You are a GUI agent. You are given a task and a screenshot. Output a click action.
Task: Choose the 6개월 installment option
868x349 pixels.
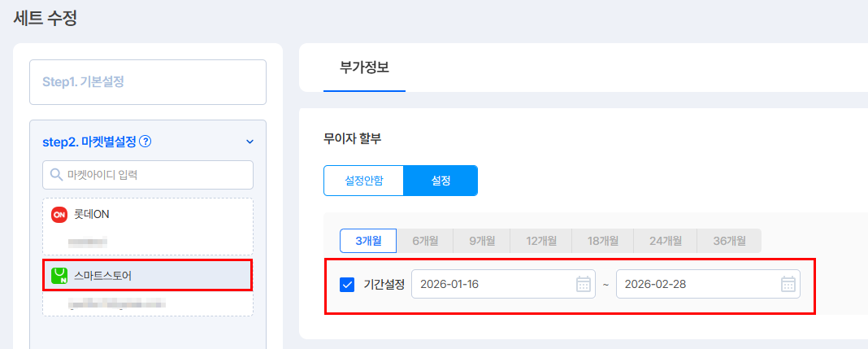425,240
